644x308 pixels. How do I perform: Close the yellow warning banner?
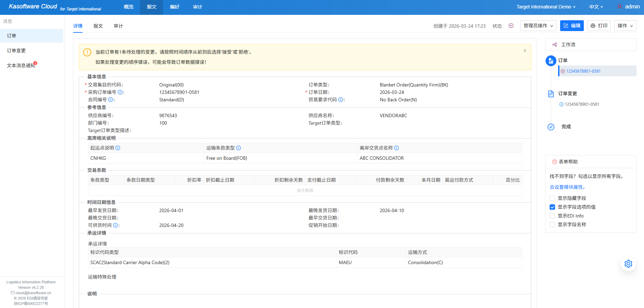(x=525, y=51)
